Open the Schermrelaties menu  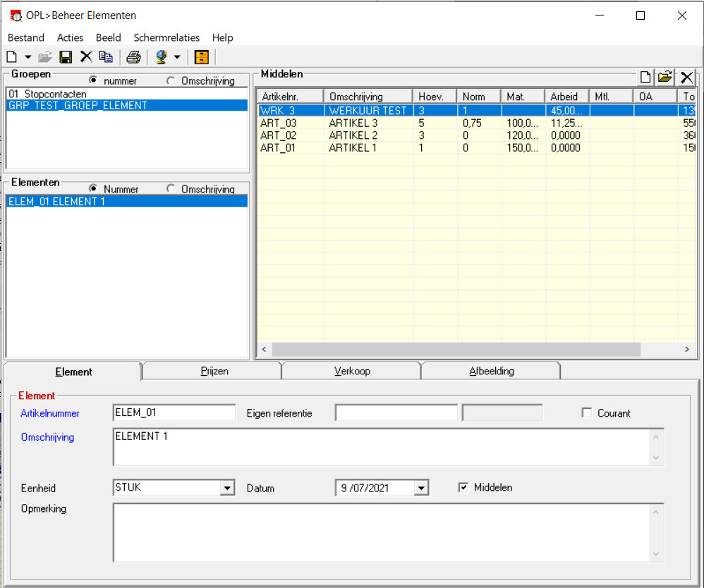166,37
